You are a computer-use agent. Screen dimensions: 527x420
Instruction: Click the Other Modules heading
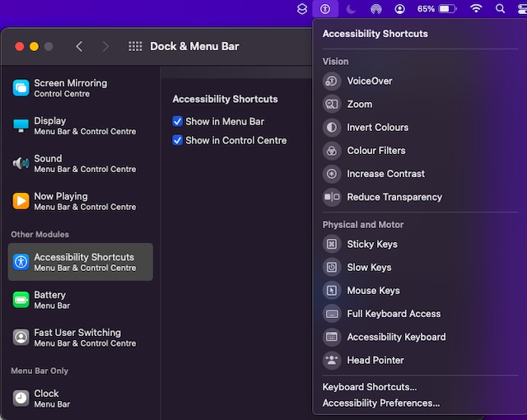coord(40,234)
